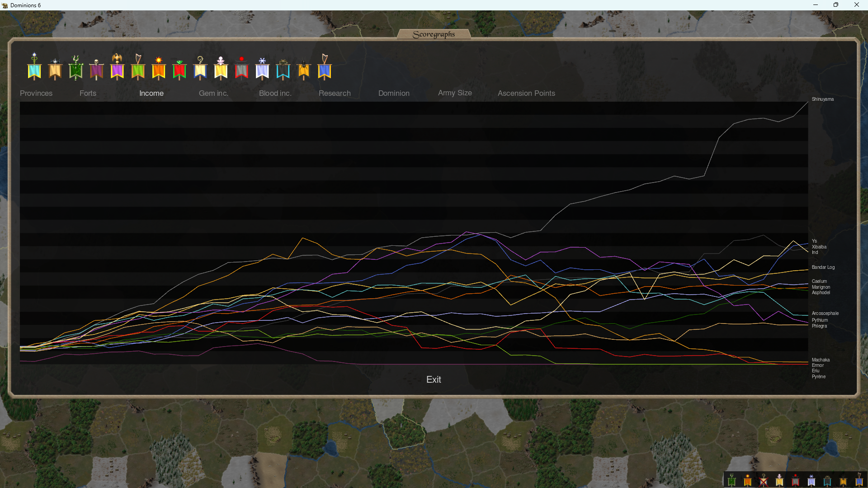Toggle the orange banner with sun emblem
868x488 pixels.
click(159, 68)
